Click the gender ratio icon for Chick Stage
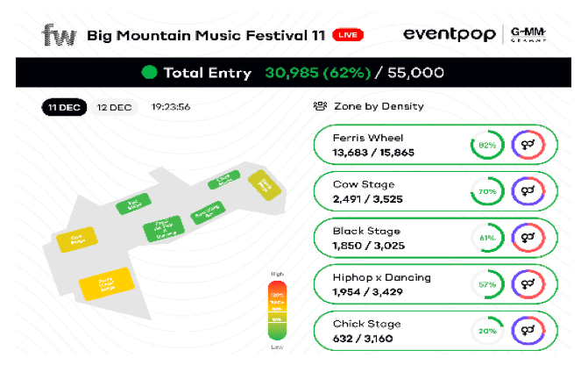 click(528, 331)
